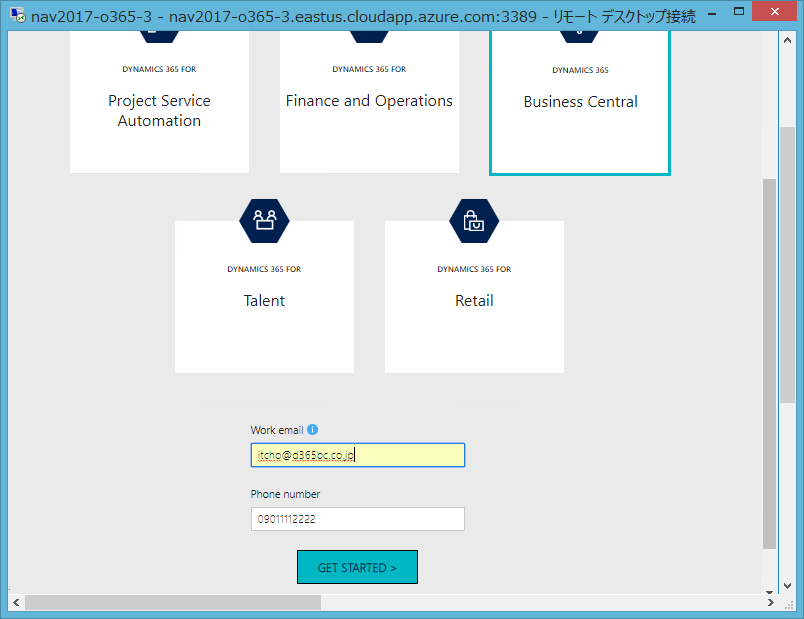The height and width of the screenshot is (619, 804).
Task: Click the Phone number label text
Action: point(285,494)
